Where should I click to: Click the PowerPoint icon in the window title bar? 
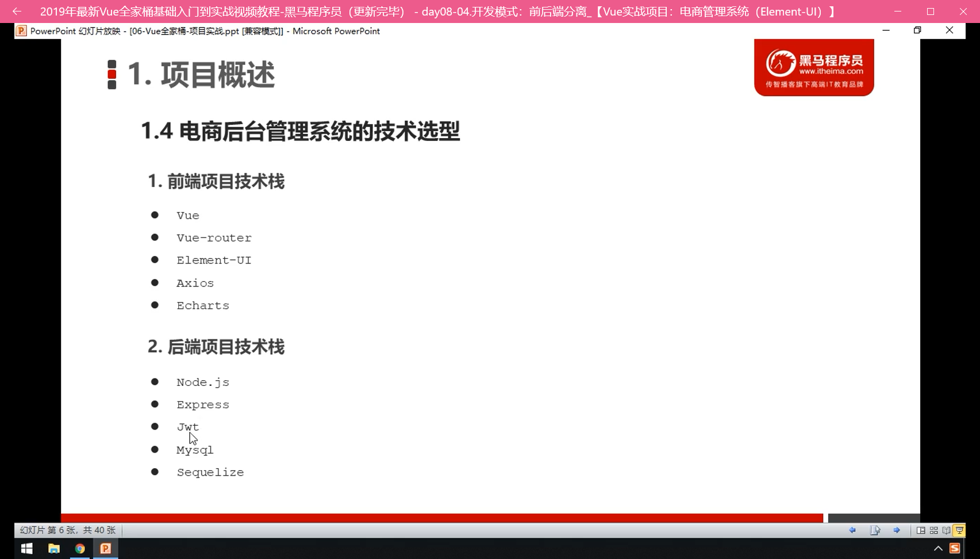point(21,31)
